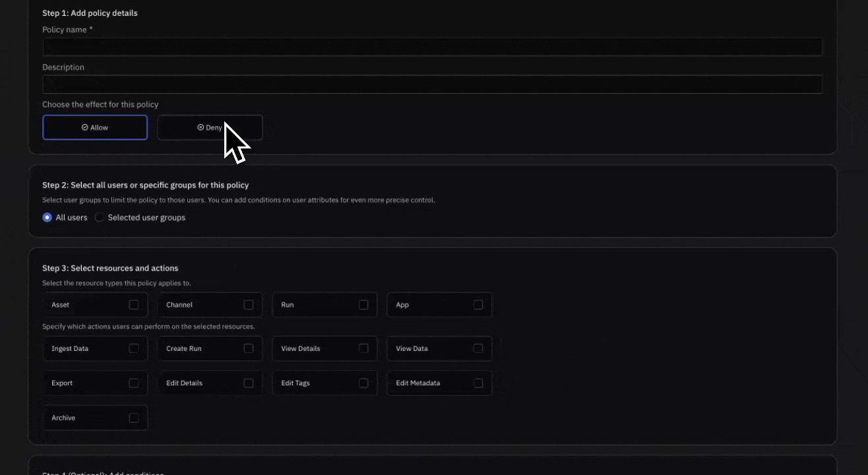The image size is (868, 475).
Task: Click the 'Step 1: Add policy details' heading
Action: tap(90, 13)
